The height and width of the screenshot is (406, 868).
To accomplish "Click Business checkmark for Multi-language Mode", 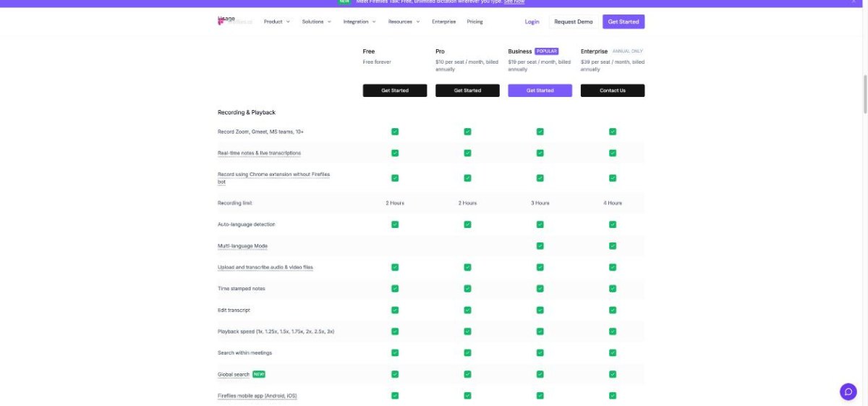I will pos(540,246).
